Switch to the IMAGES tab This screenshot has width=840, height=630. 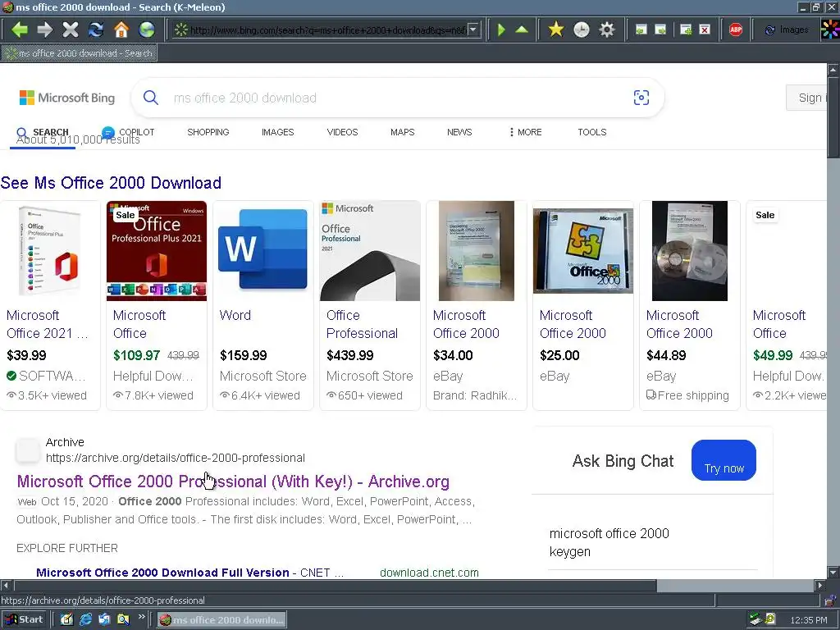(x=277, y=132)
